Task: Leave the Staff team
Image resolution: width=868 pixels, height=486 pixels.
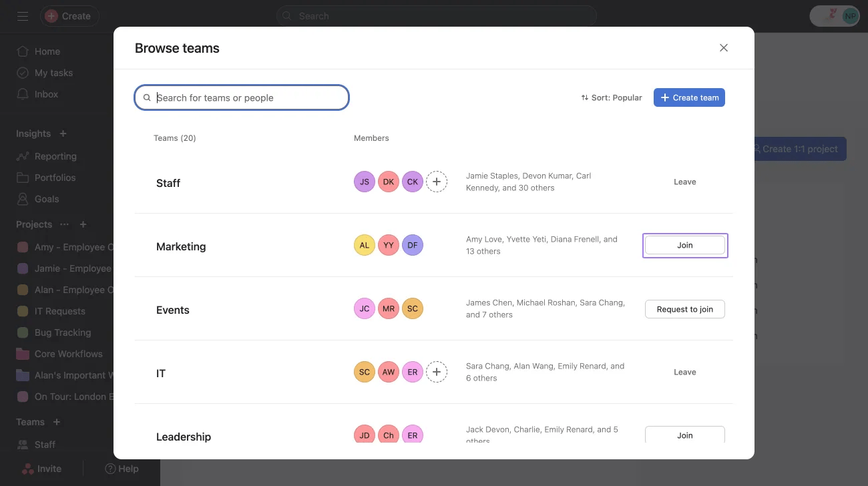Action: (x=685, y=182)
